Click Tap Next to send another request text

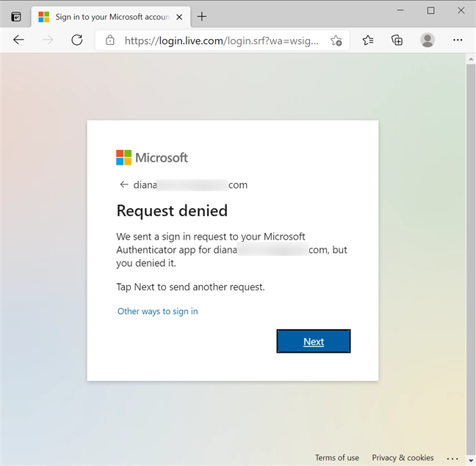coord(191,287)
